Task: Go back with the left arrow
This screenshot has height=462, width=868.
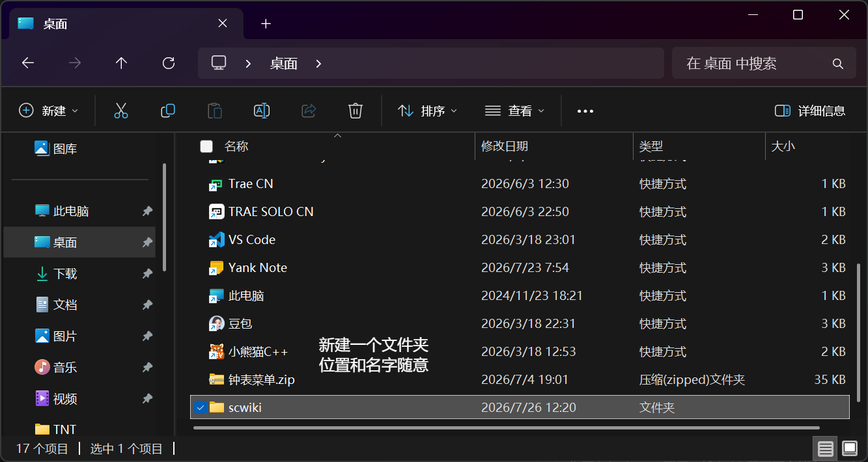Action: pyautogui.click(x=27, y=63)
